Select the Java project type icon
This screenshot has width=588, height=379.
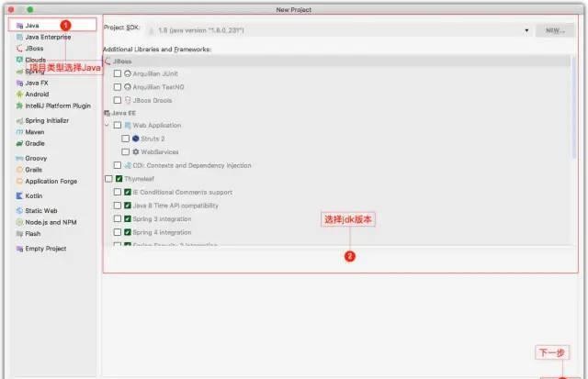[x=19, y=26]
